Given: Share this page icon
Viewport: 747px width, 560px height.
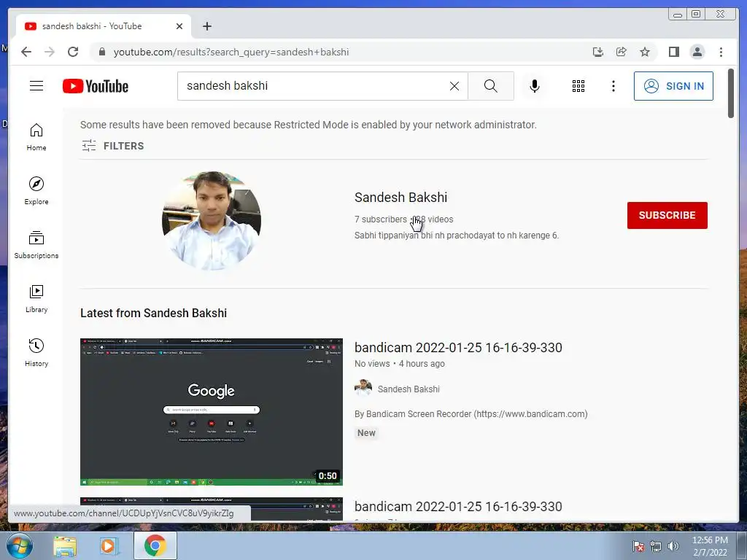Looking at the screenshot, I should (x=622, y=52).
